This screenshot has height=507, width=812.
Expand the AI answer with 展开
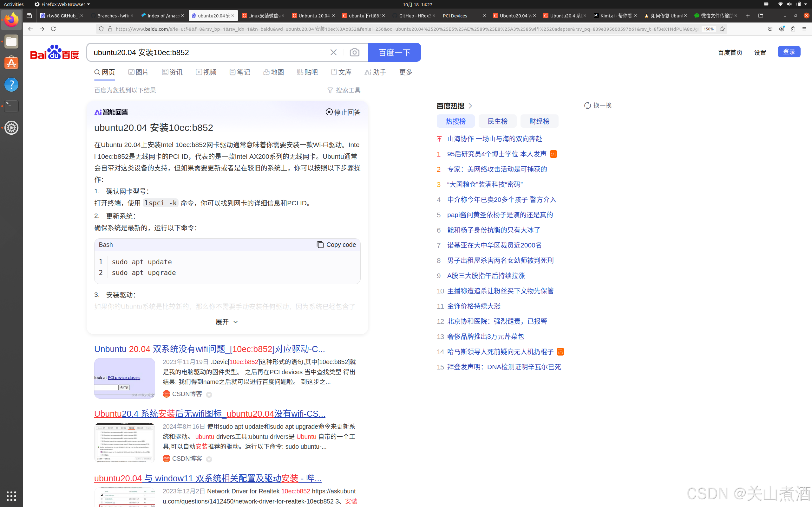coord(227,322)
